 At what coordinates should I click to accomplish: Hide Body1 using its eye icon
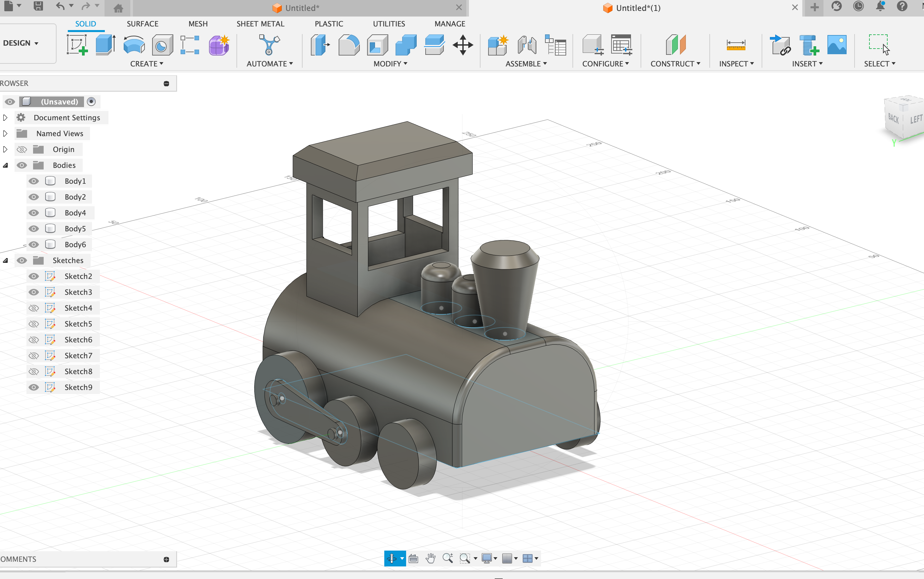34,181
